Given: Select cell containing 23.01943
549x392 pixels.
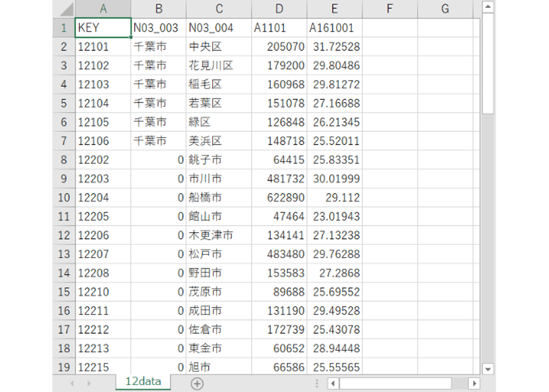Looking at the screenshot, I should [x=335, y=216].
